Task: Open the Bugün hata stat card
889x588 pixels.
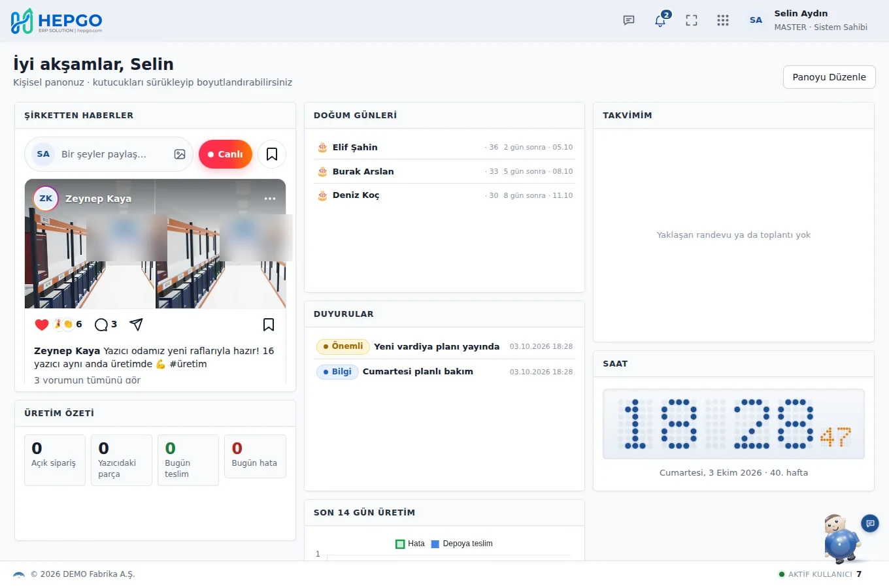Action: point(255,456)
